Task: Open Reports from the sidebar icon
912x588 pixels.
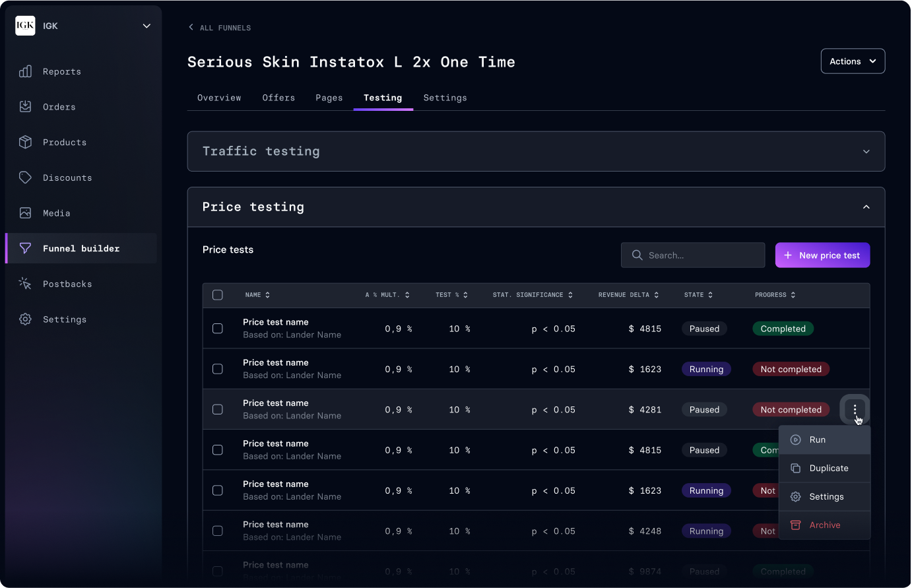Action: click(x=25, y=71)
